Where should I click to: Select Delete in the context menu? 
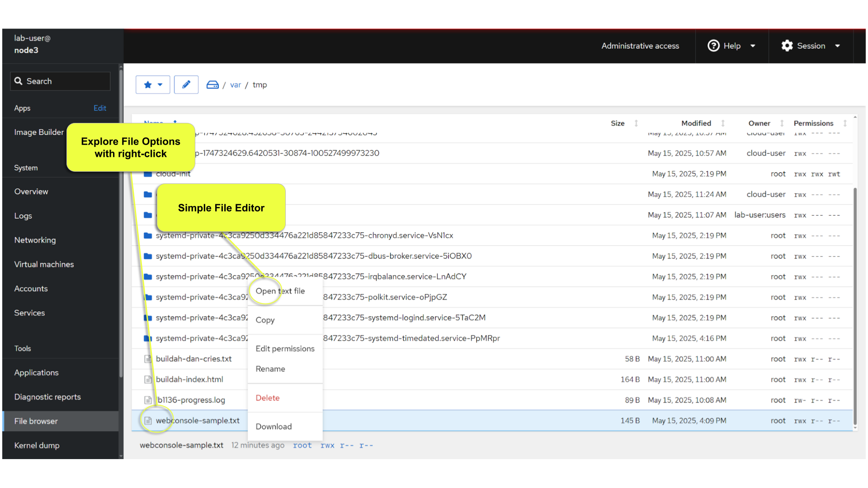tap(268, 398)
